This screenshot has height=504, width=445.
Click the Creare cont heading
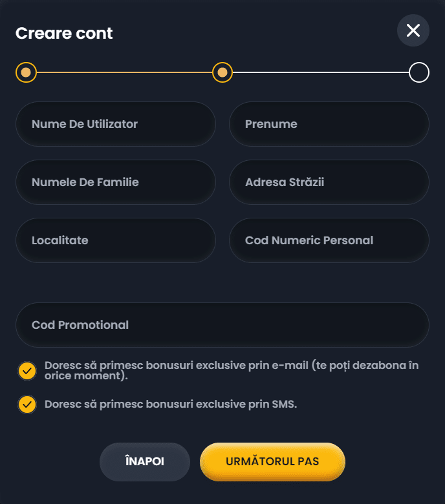(64, 33)
